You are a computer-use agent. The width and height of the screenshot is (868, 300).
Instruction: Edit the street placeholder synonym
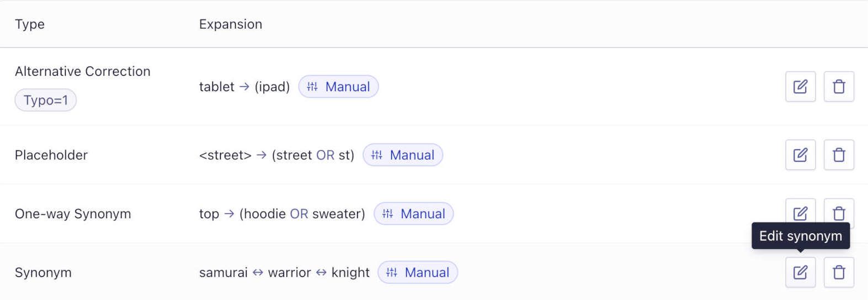click(x=800, y=155)
